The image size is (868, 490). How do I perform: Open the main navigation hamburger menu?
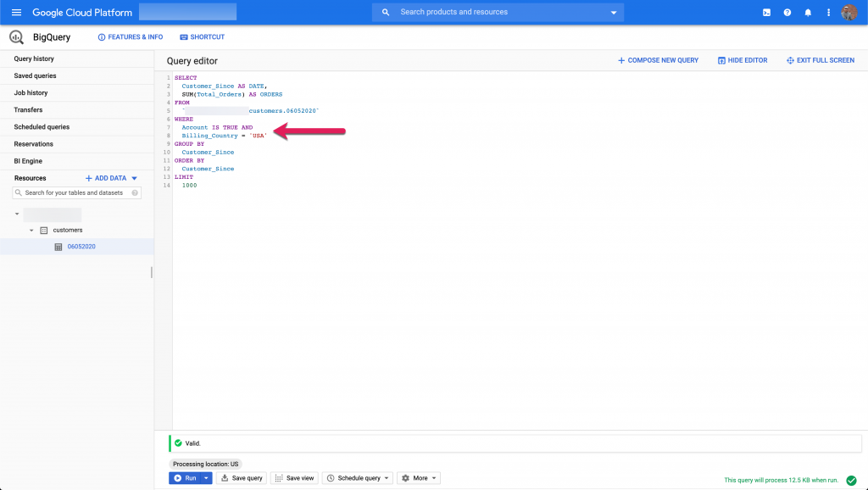[x=16, y=13]
